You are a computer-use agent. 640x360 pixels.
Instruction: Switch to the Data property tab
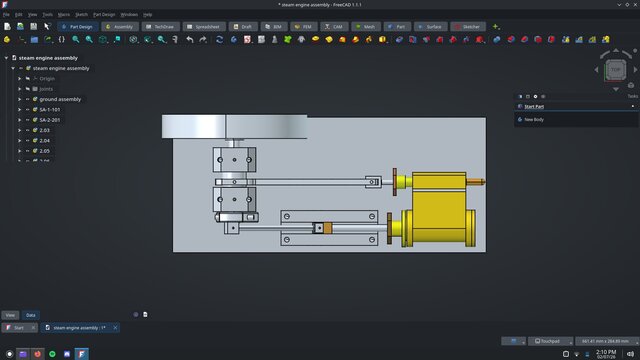pos(31,315)
